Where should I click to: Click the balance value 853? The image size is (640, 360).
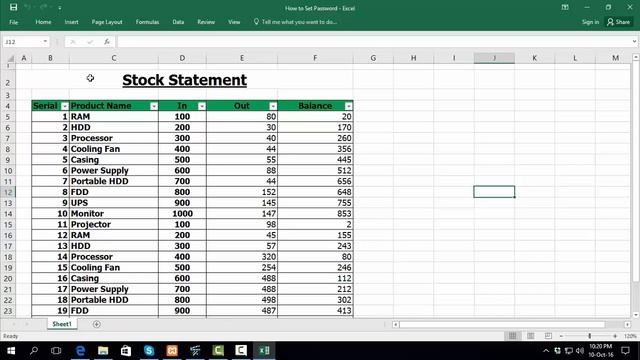click(x=315, y=213)
